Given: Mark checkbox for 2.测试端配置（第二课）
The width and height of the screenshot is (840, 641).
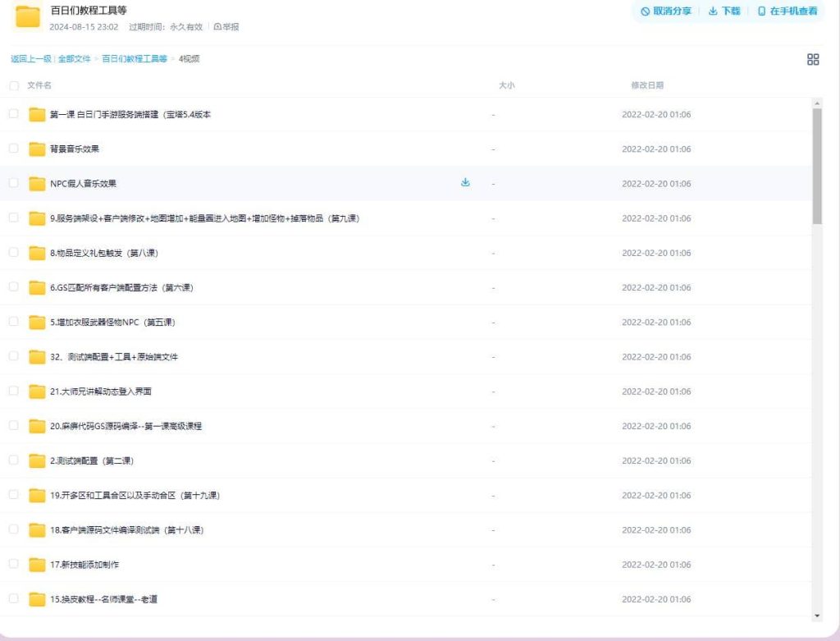Looking at the screenshot, I should (14, 460).
